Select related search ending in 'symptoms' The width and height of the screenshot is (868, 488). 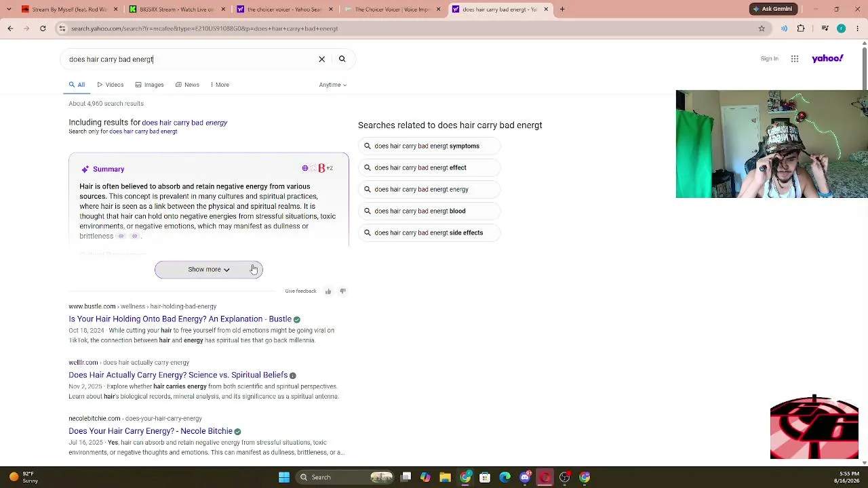(x=429, y=146)
